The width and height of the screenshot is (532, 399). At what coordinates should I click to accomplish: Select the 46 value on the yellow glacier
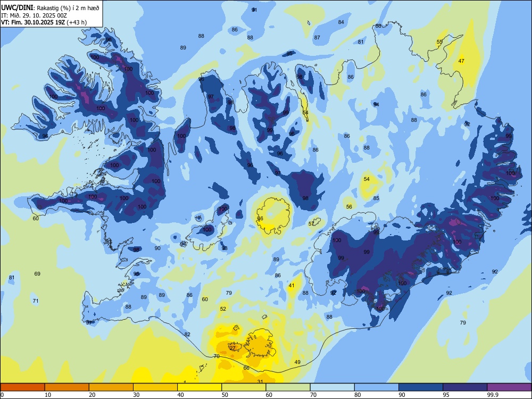coord(260,219)
